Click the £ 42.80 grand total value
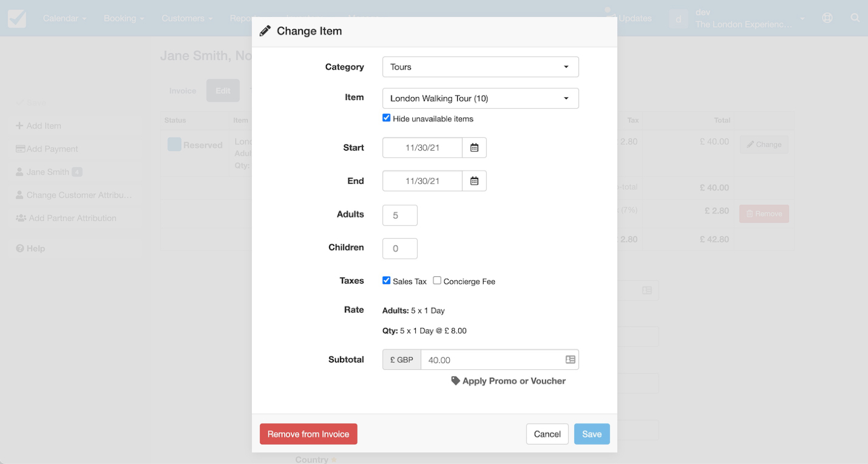 (x=714, y=239)
